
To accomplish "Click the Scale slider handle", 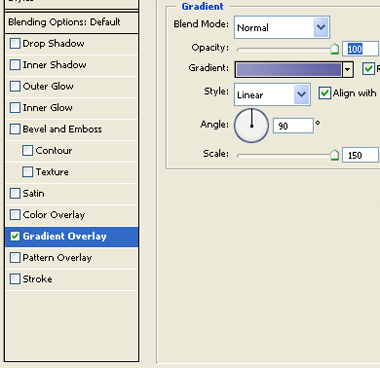I will point(334,155).
